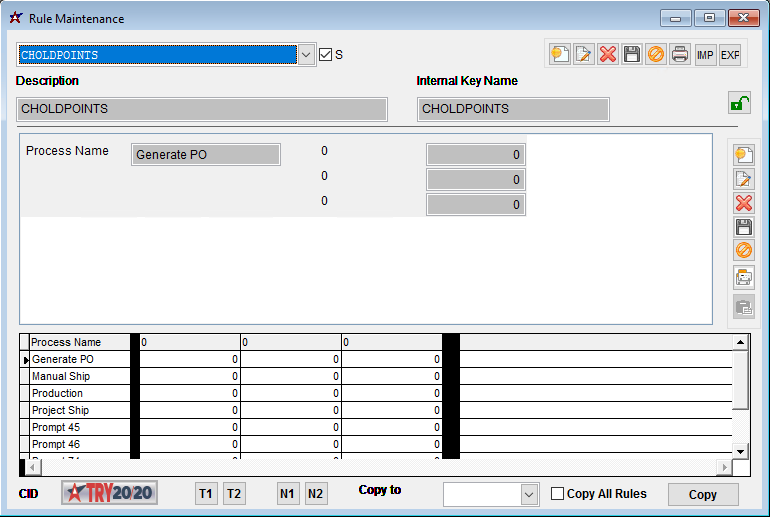The width and height of the screenshot is (770, 517).
Task: Select the Manual Ship row in grid
Action: click(80, 376)
